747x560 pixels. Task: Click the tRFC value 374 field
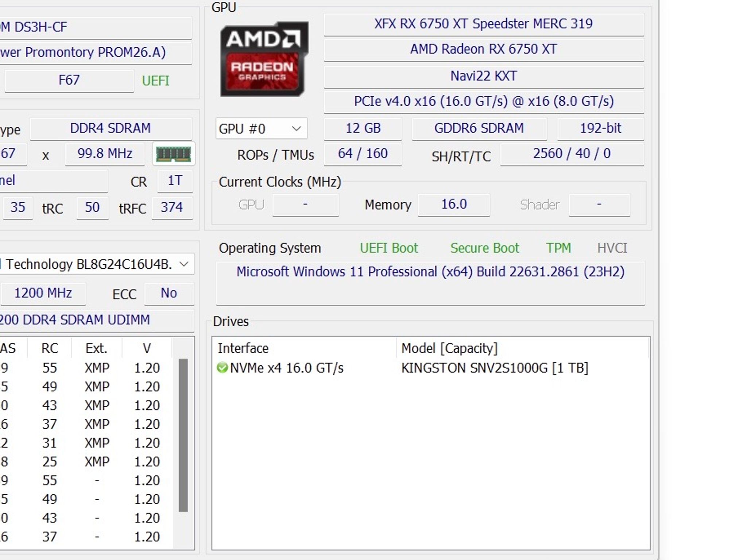click(x=172, y=208)
